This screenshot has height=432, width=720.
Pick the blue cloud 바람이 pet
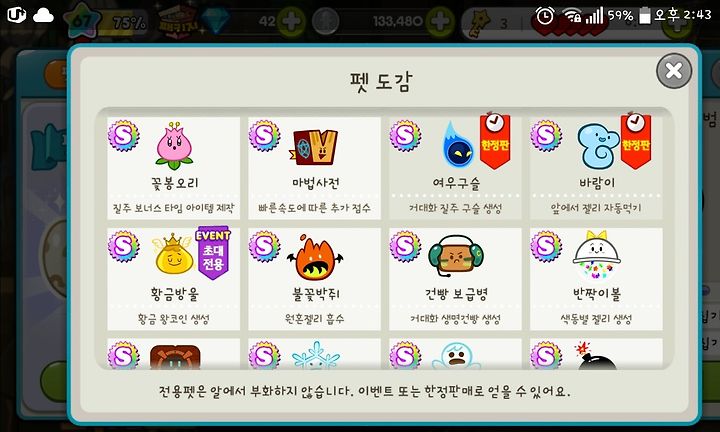[596, 168]
